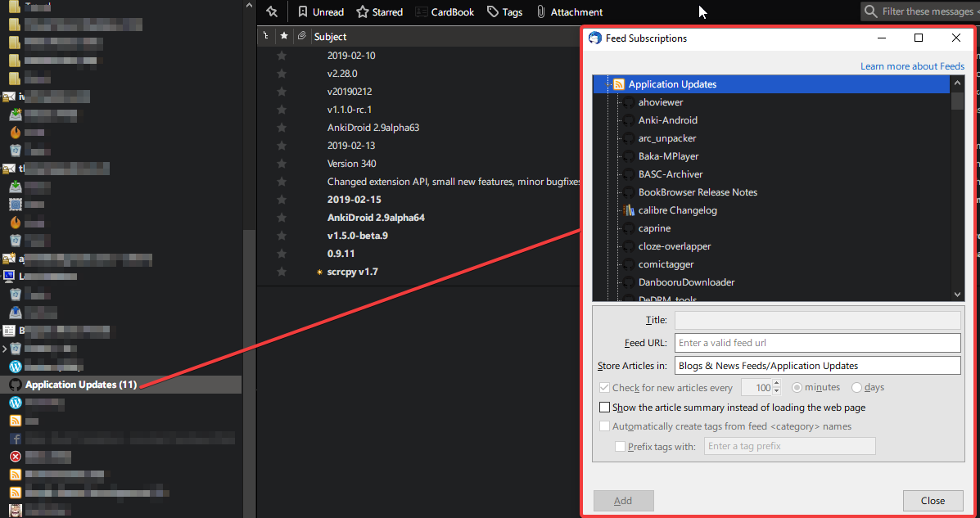Viewport: 980px width, 518px height.
Task: Select the Baka-MPlayer feed
Action: (668, 156)
